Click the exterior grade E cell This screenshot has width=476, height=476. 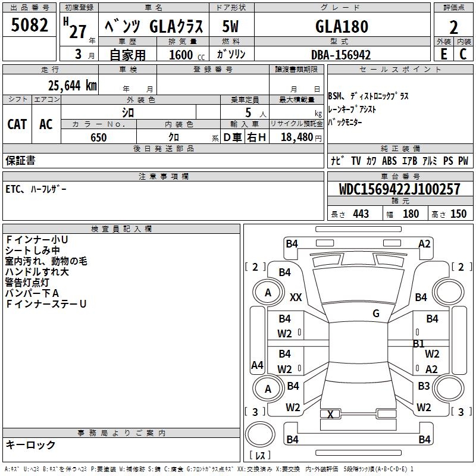[443, 54]
